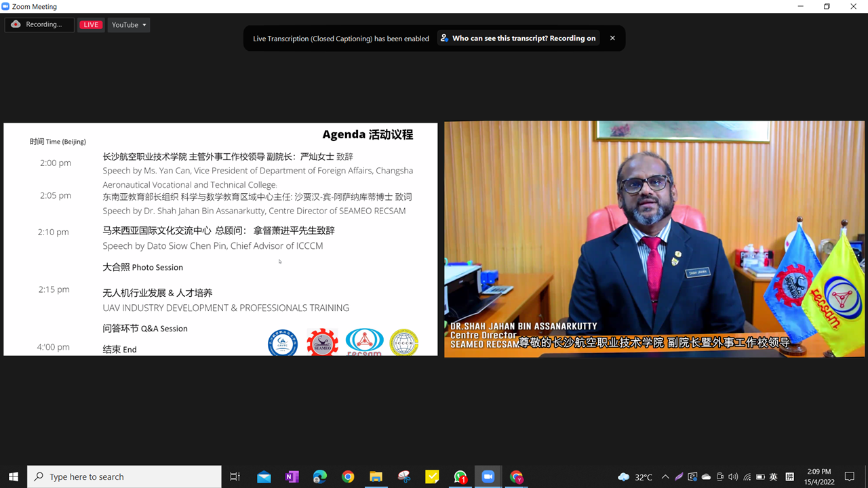Screen dimensions: 868x488
Task: Click '问答环节 Q&A Session' agenda row
Action: (x=145, y=328)
